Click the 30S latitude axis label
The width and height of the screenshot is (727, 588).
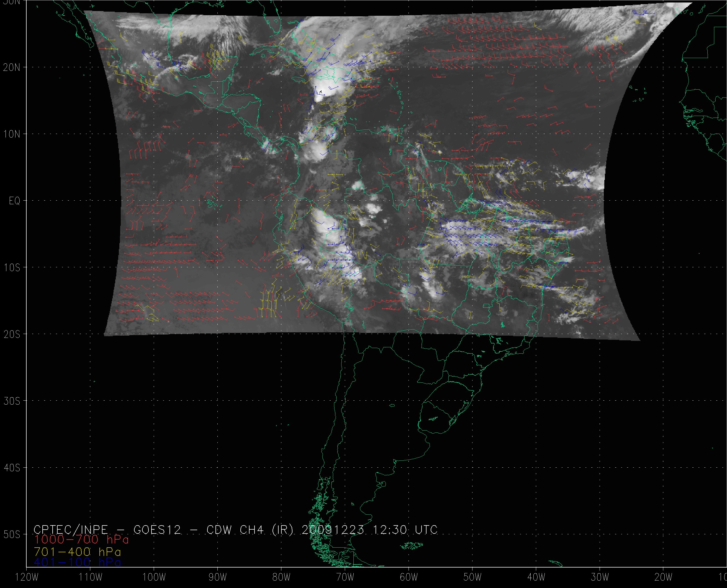pyautogui.click(x=12, y=401)
